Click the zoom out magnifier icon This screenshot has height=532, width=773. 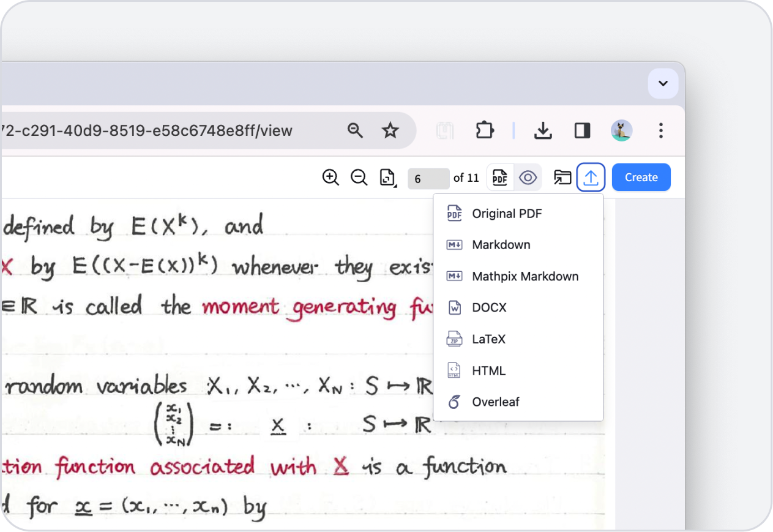[359, 178]
